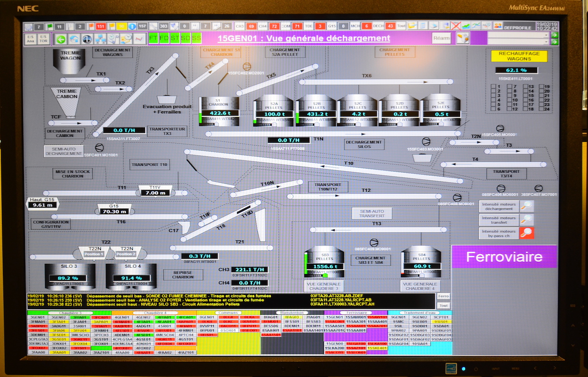Click the SEMI-AUTO DECHARGEMENT button

(64, 151)
